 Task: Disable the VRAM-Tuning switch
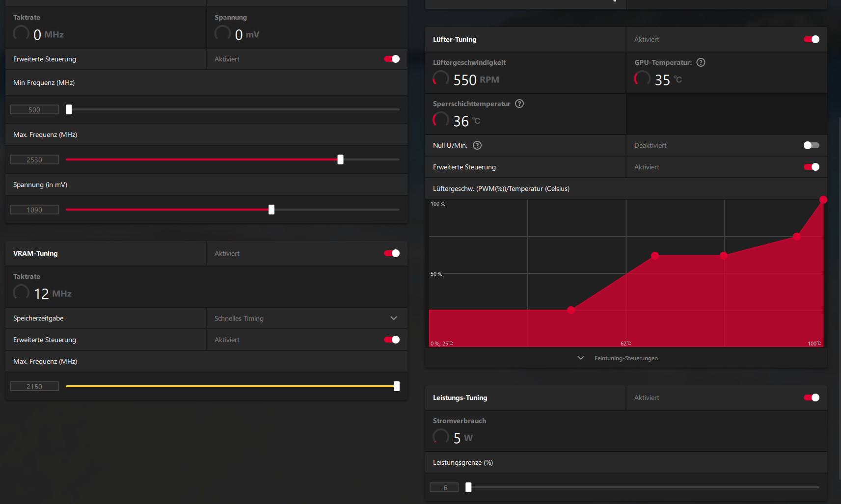392,253
